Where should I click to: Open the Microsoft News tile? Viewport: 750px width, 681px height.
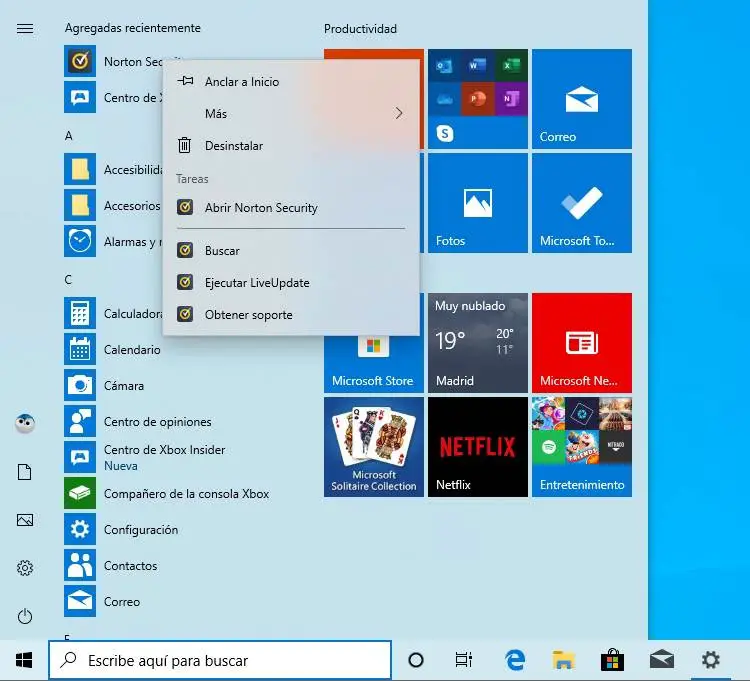coord(582,343)
